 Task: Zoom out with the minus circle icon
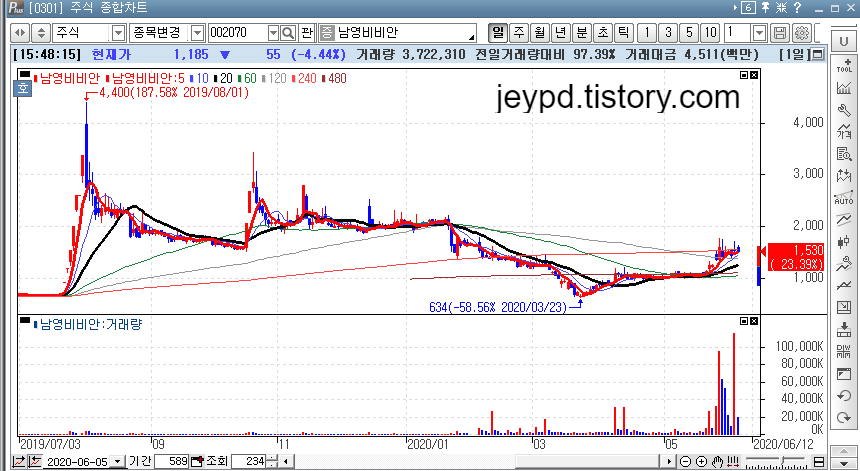click(686, 462)
